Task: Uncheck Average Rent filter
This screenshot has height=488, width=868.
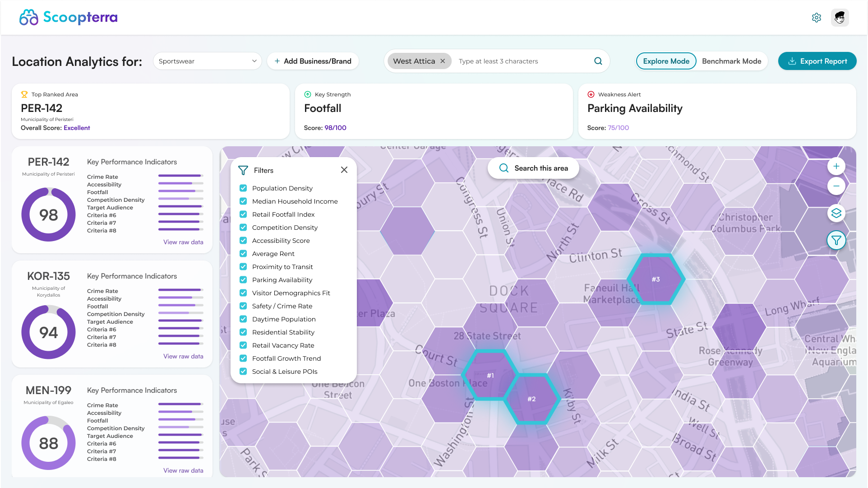Action: (243, 254)
